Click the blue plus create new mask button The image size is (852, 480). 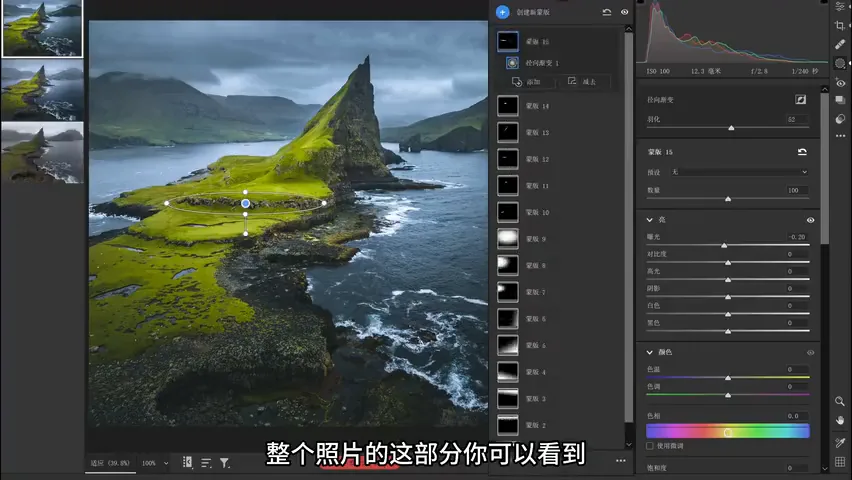(503, 12)
